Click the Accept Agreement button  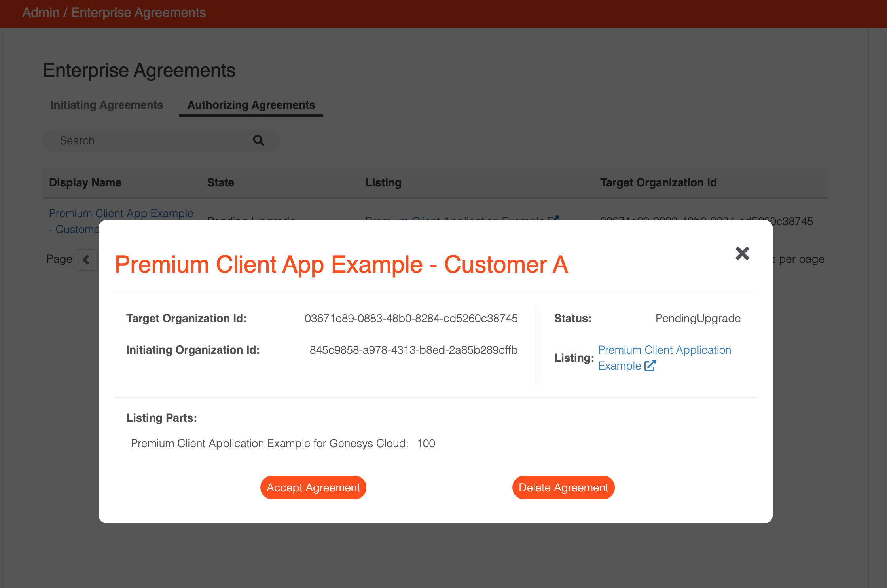[x=313, y=487]
